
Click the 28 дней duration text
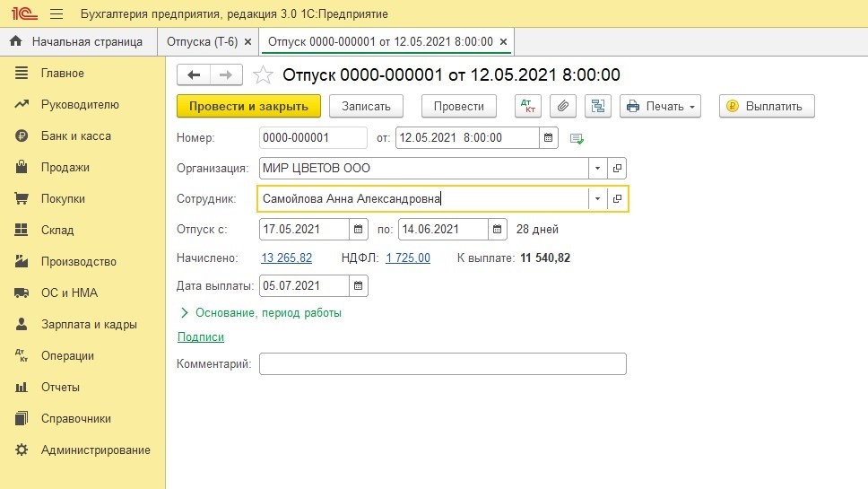(537, 230)
